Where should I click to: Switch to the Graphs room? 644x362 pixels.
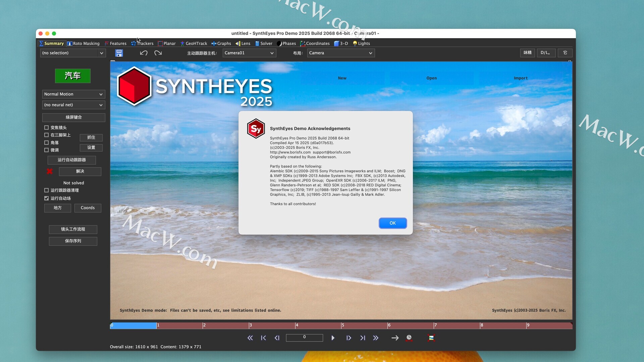pos(221,44)
